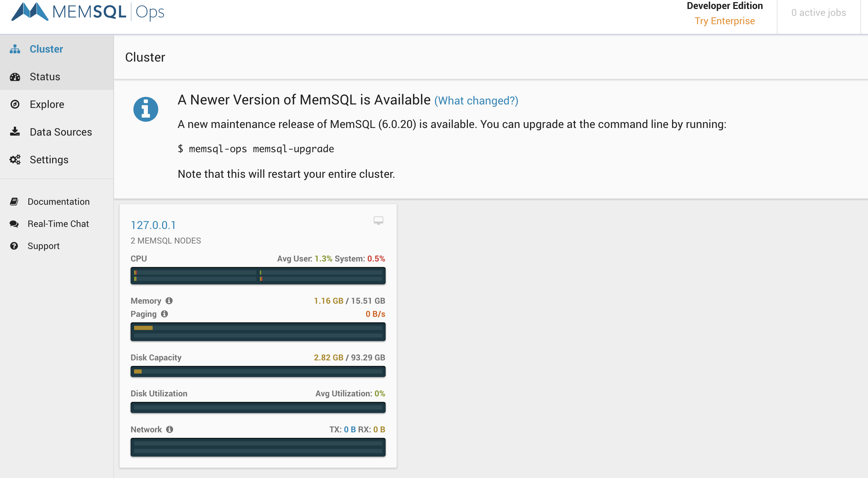Click the Status gauge icon
Screen dimensions: 868x478
15,77
